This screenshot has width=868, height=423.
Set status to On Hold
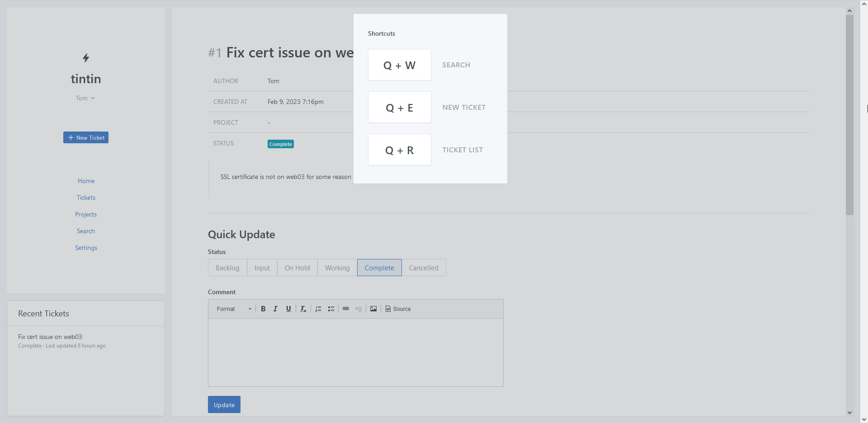(297, 268)
